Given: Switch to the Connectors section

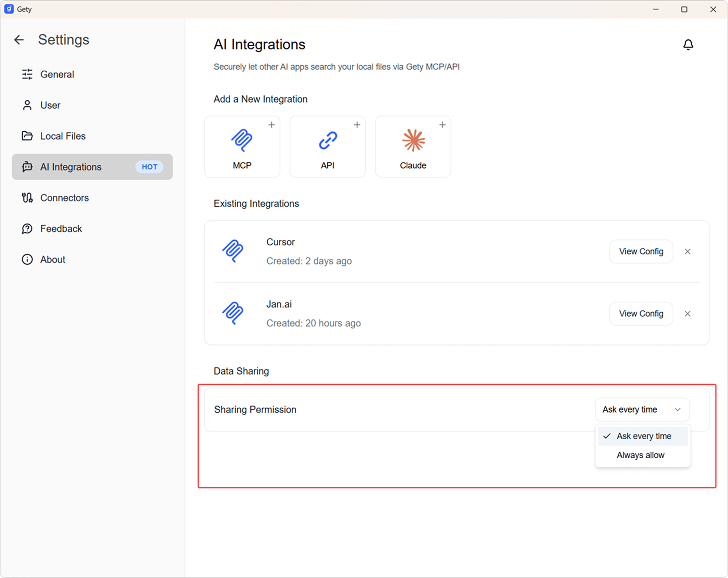Looking at the screenshot, I should 64,198.
